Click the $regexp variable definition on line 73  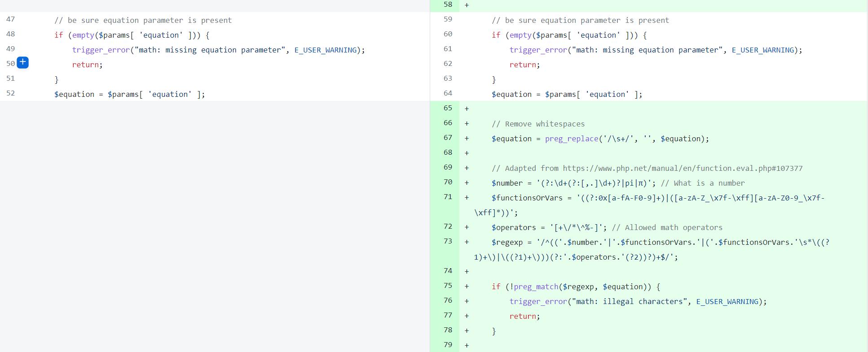pos(507,243)
